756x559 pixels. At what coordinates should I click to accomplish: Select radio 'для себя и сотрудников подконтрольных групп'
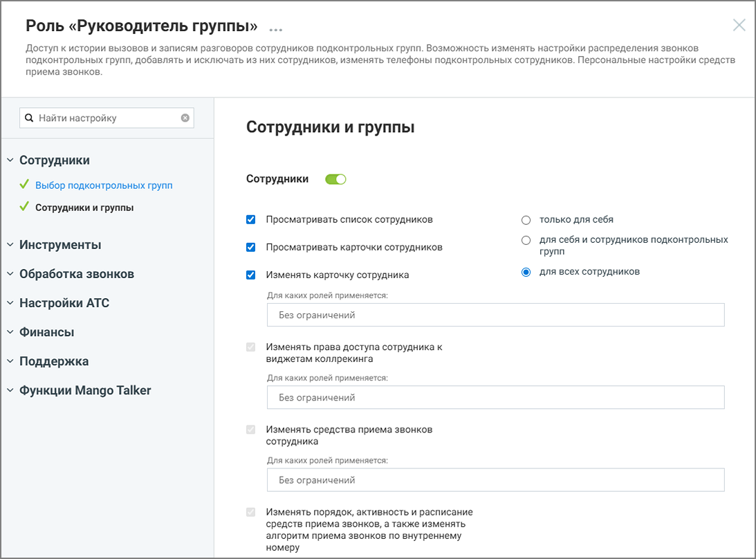(x=526, y=240)
